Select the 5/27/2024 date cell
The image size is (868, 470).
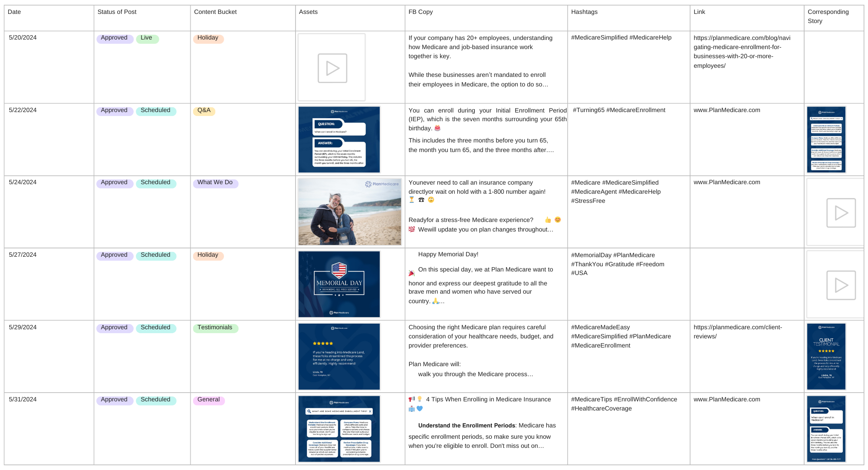click(x=23, y=255)
